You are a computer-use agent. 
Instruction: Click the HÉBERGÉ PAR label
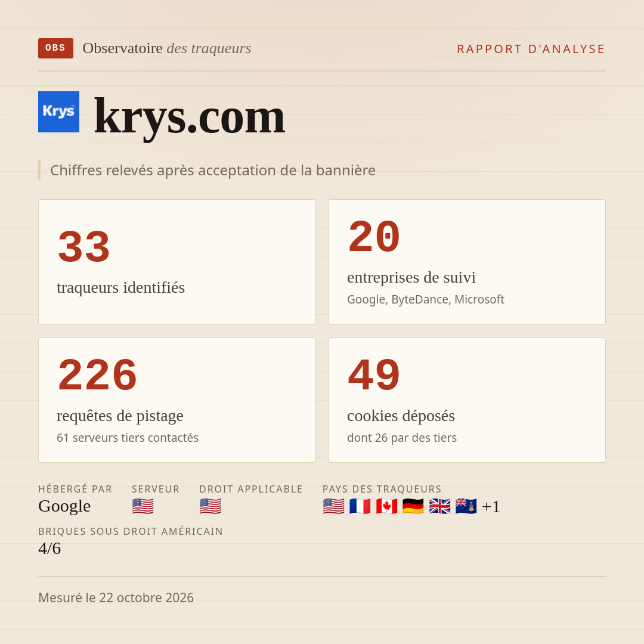[75, 489]
